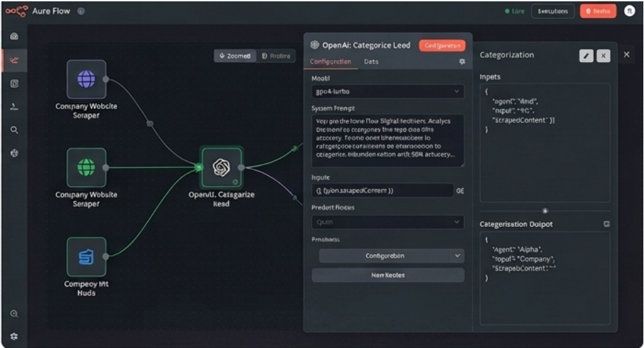Select the blue Compeoy node icon

(86, 257)
